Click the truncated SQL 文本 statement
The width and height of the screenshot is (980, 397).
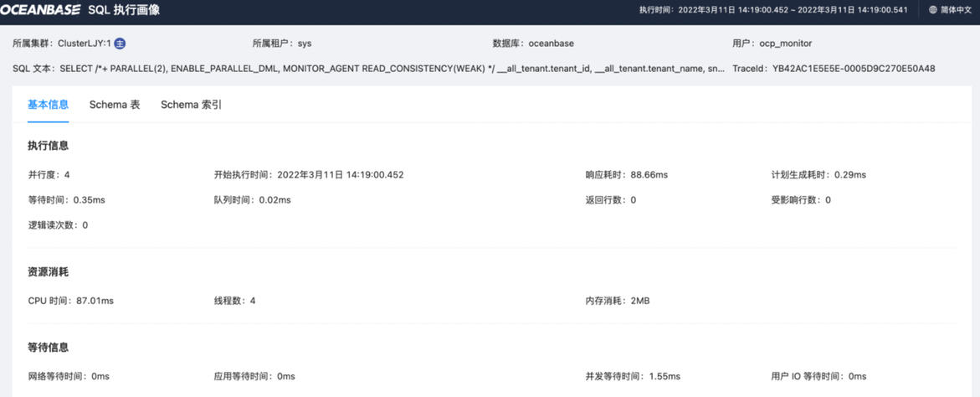click(x=393, y=68)
